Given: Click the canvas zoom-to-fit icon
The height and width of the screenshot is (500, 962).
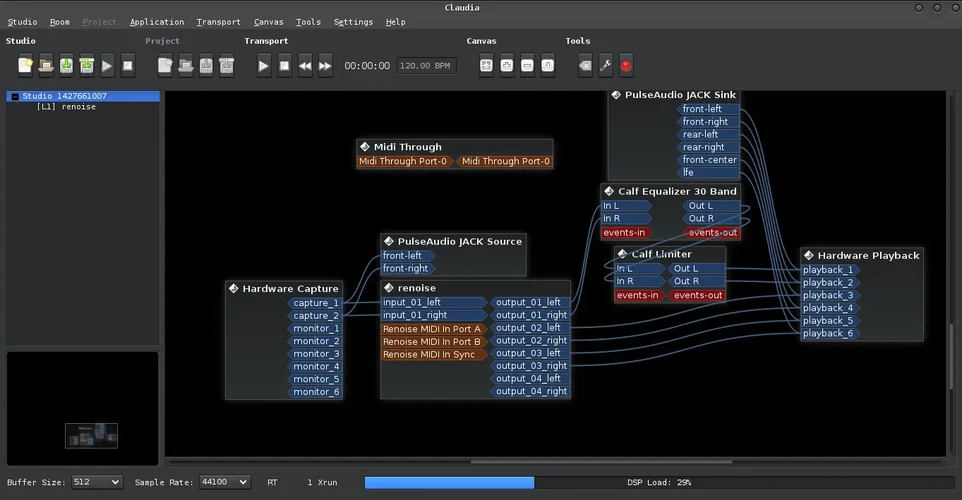Looking at the screenshot, I should pyautogui.click(x=486, y=66).
